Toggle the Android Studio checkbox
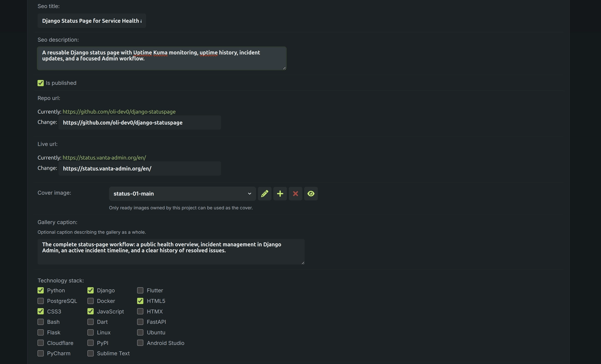This screenshot has height=364, width=601. pos(140,343)
